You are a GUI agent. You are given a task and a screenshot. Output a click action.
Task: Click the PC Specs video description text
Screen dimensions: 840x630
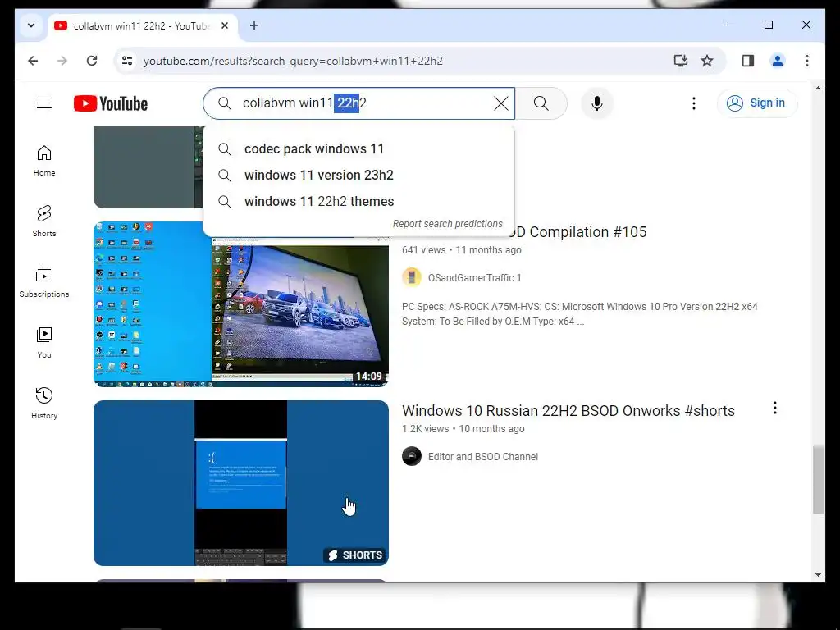580,314
